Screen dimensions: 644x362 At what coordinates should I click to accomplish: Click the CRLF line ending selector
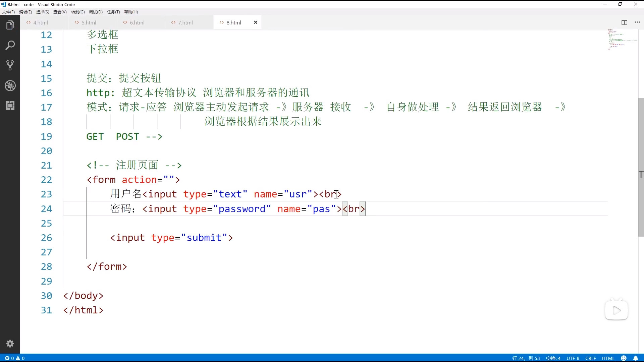point(590,358)
